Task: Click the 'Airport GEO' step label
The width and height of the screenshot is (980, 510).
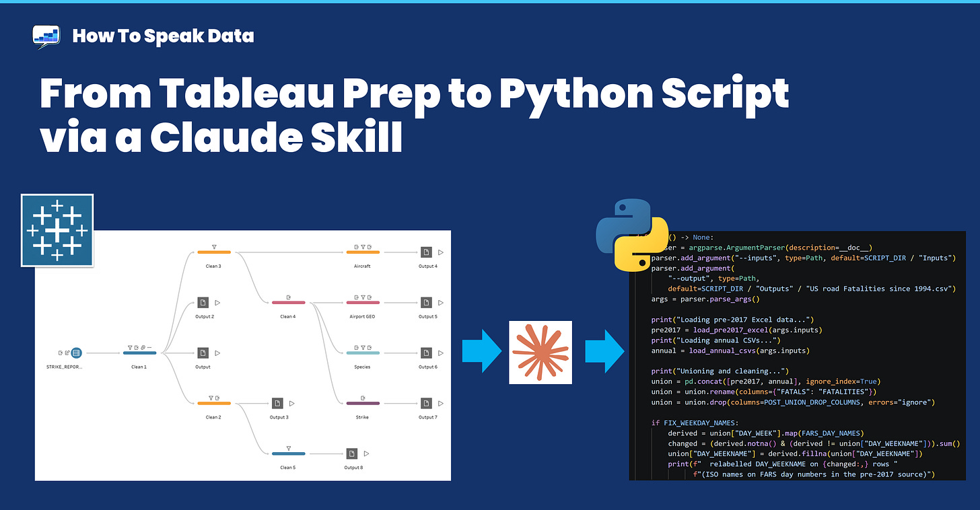Action: click(x=363, y=316)
